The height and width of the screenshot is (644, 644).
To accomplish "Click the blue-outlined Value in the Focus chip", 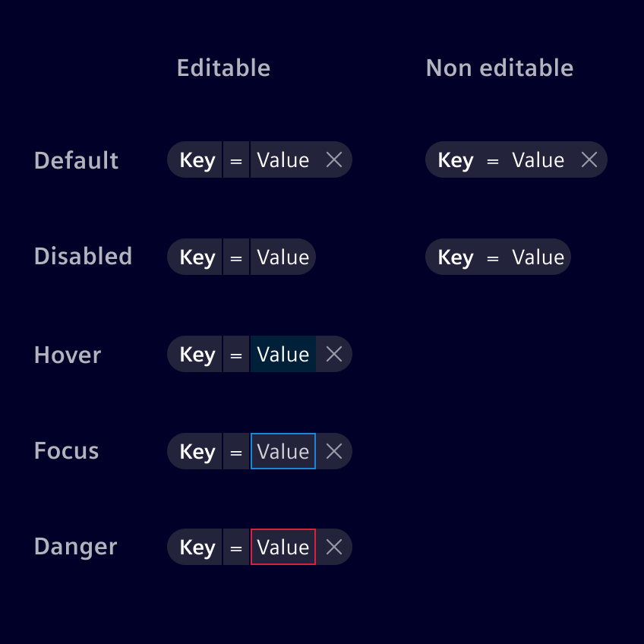I will tap(283, 452).
